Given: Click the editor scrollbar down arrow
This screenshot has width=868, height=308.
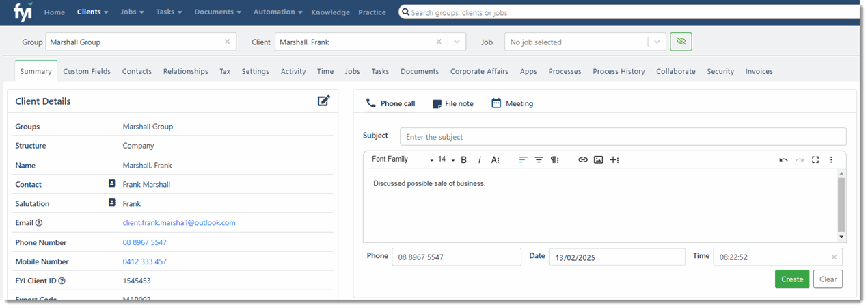Looking at the screenshot, I should pyautogui.click(x=841, y=237).
